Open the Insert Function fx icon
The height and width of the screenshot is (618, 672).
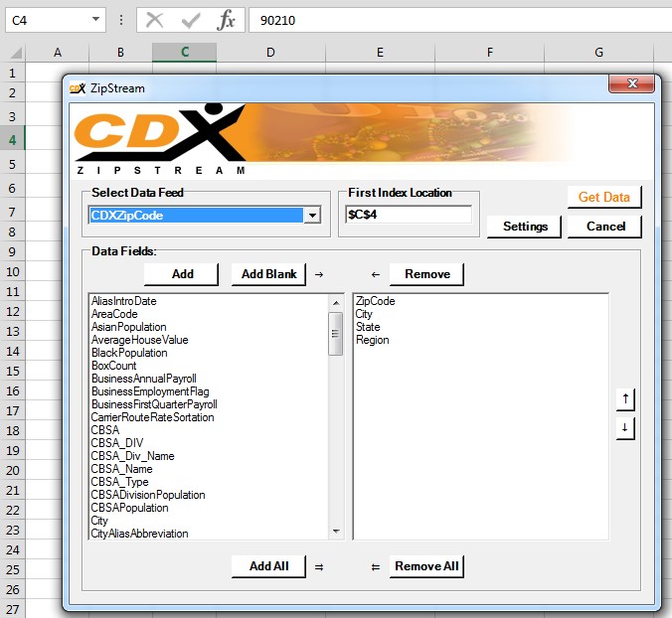226,20
